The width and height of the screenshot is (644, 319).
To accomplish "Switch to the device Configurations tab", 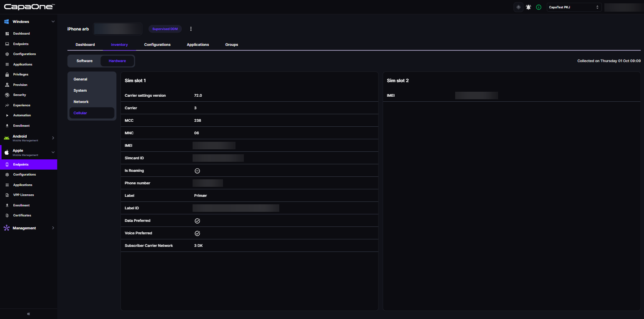I will 157,45.
